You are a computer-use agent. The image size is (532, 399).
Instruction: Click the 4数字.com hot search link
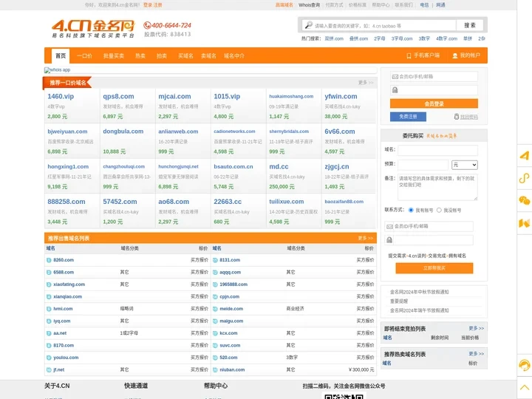(446, 38)
